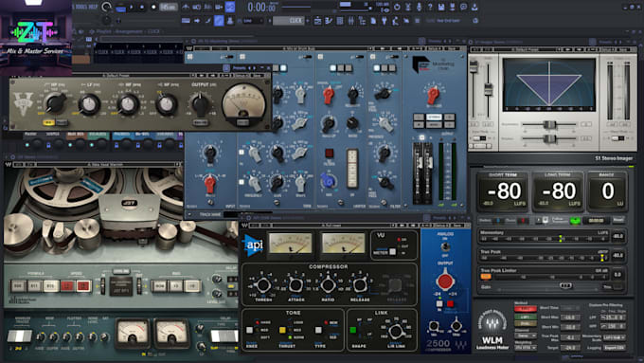Click the yellow IN button on V-EQ
The image size is (644, 363).
[48, 122]
